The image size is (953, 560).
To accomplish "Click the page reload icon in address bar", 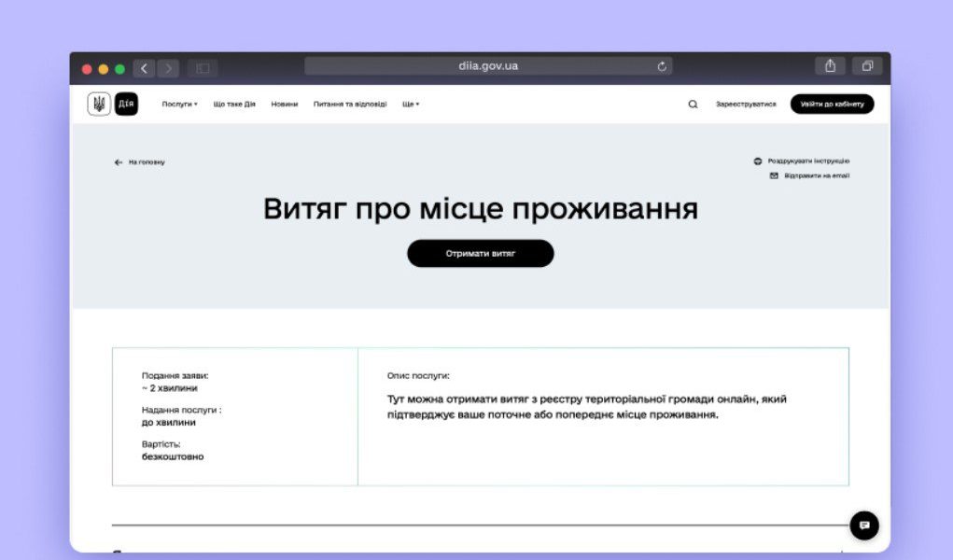I will pyautogui.click(x=661, y=65).
